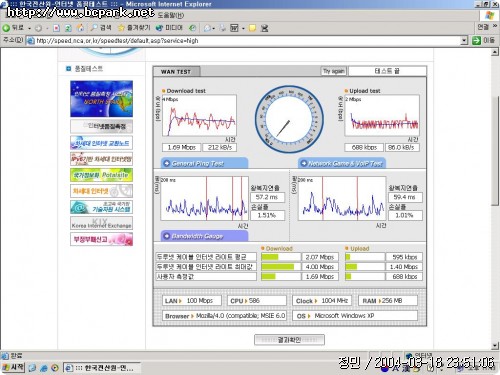Click the 57.2 ms round-trip delay value
500x375 pixels.
267,197
